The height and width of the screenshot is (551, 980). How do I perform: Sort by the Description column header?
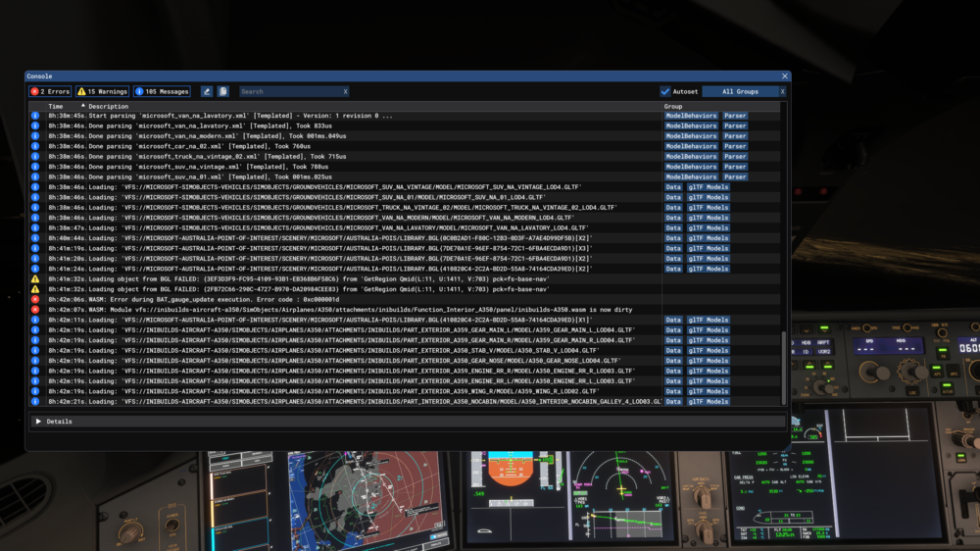pos(108,106)
